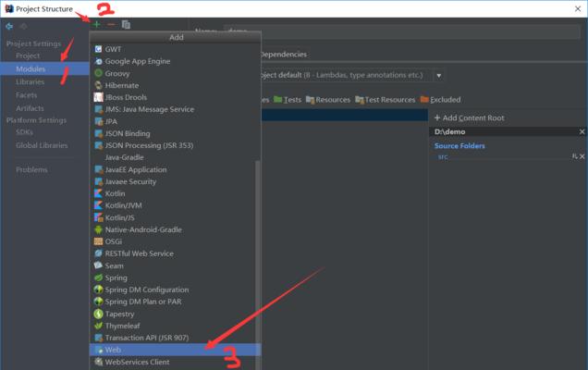Select Transaction API (JSR 907)
The height and width of the screenshot is (370, 588).
pyautogui.click(x=173, y=338)
